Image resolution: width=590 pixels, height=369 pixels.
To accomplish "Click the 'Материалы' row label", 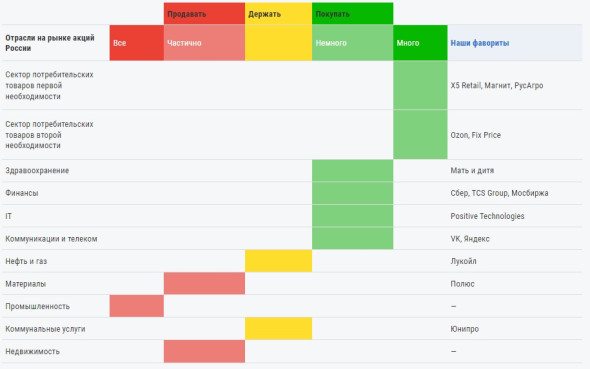I will [26, 284].
